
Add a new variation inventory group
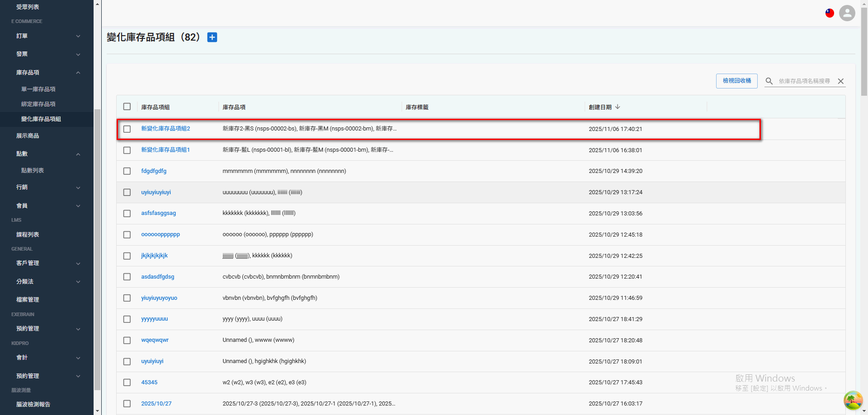[212, 37]
